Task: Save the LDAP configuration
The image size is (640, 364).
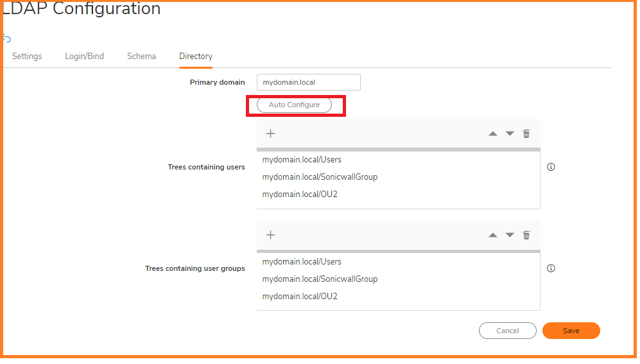Action: coord(571,331)
